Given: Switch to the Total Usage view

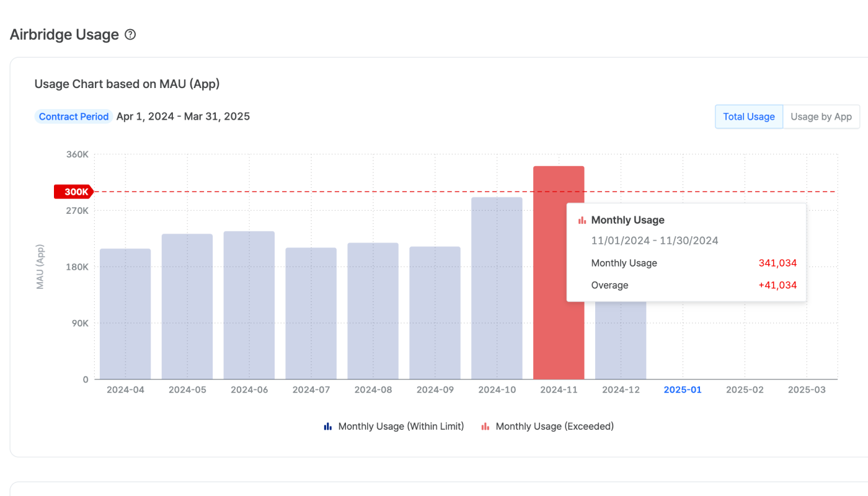Looking at the screenshot, I should 749,117.
